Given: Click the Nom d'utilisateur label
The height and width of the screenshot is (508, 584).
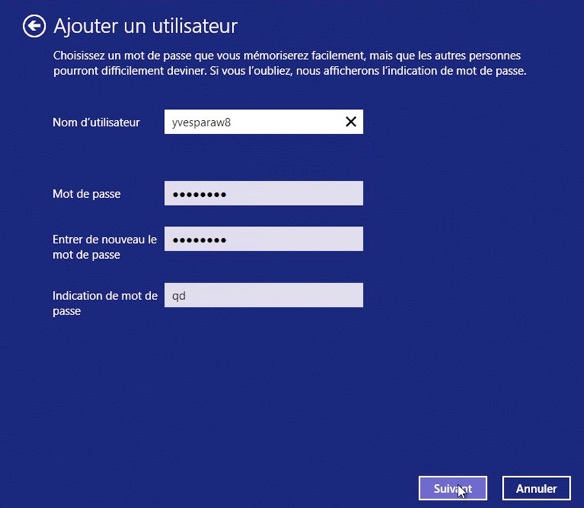Looking at the screenshot, I should tap(96, 122).
